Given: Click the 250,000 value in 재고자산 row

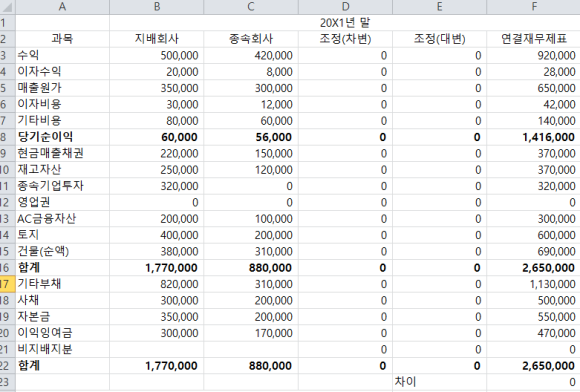Looking at the screenshot, I should click(156, 170).
